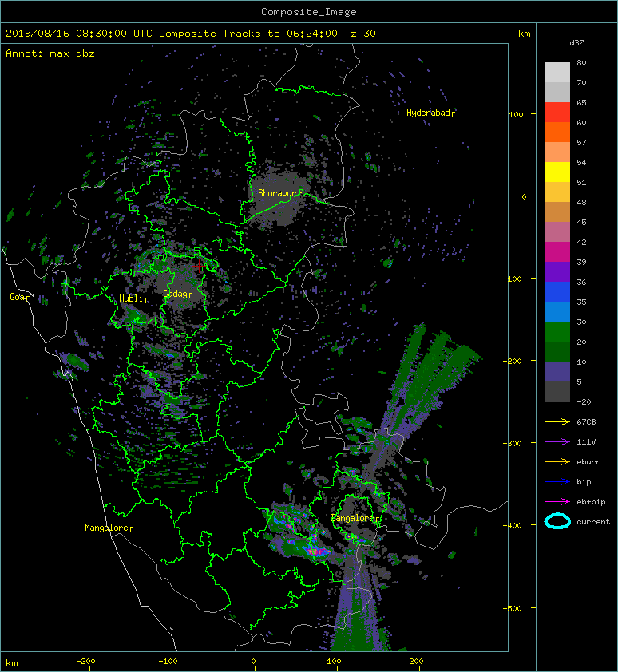
Task: Click the '111V' legend label
Action: tap(586, 442)
